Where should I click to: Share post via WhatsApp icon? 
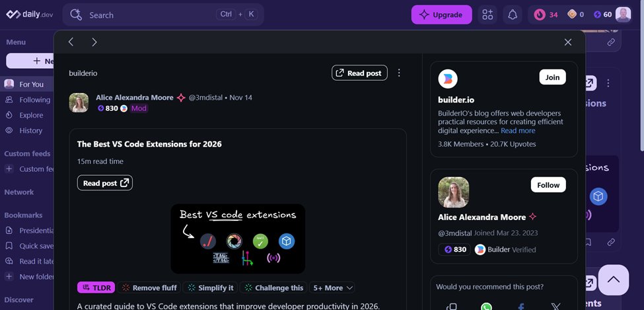(x=486, y=307)
